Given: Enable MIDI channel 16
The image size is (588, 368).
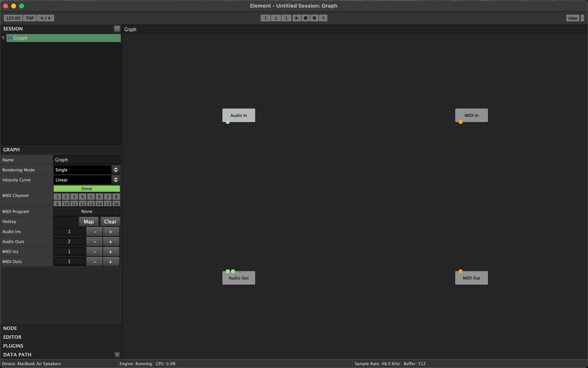Looking at the screenshot, I should (116, 204).
